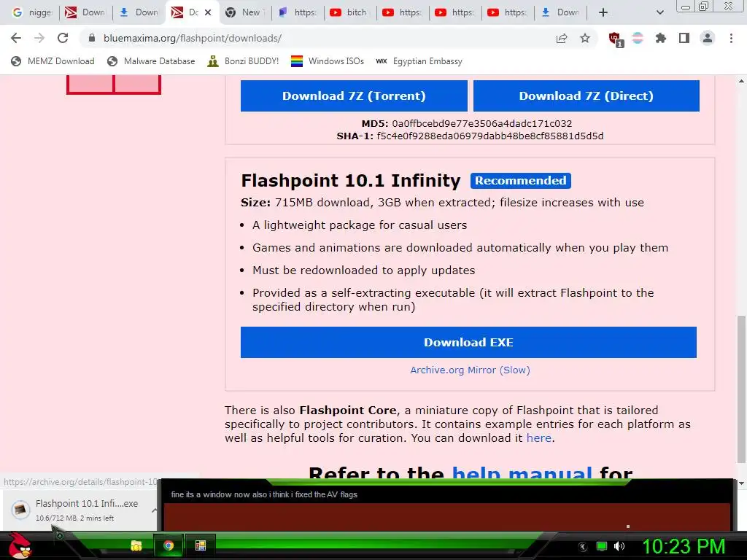
Task: Click the scrollbar up arrow
Action: pyautogui.click(x=741, y=82)
